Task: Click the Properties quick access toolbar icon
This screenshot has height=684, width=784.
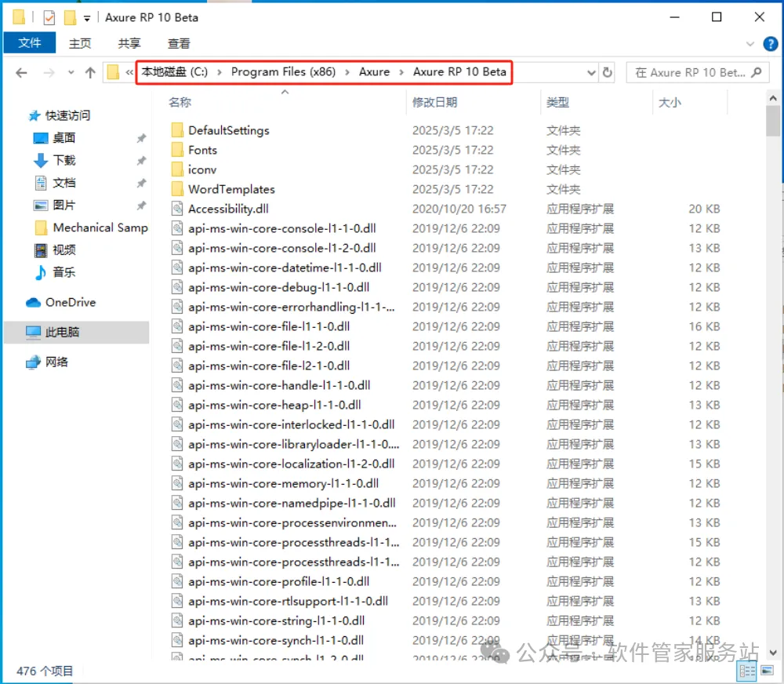Action: (49, 18)
